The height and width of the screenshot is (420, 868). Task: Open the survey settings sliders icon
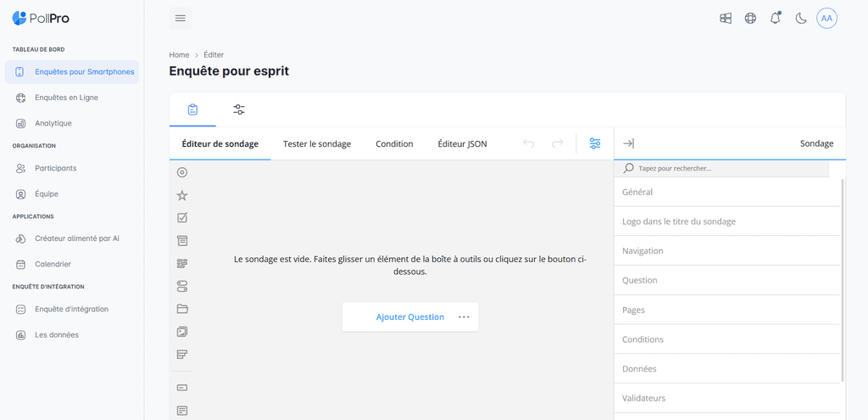(595, 143)
